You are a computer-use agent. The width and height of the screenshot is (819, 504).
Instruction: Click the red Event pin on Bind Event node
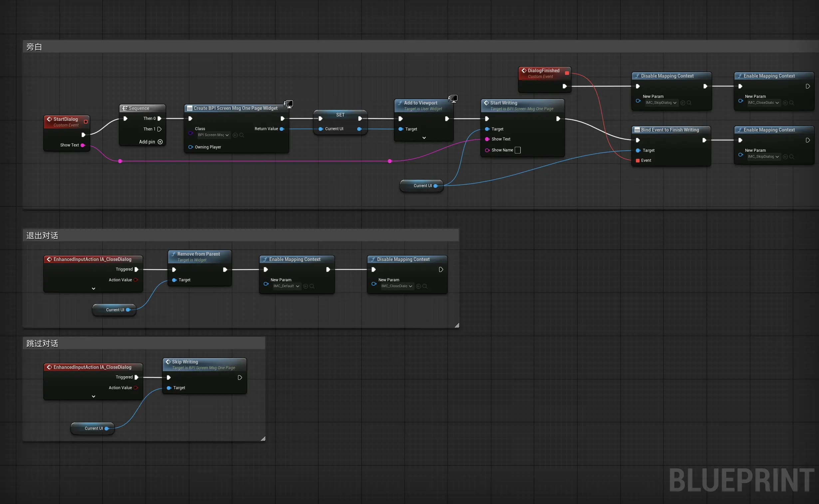[637, 160]
